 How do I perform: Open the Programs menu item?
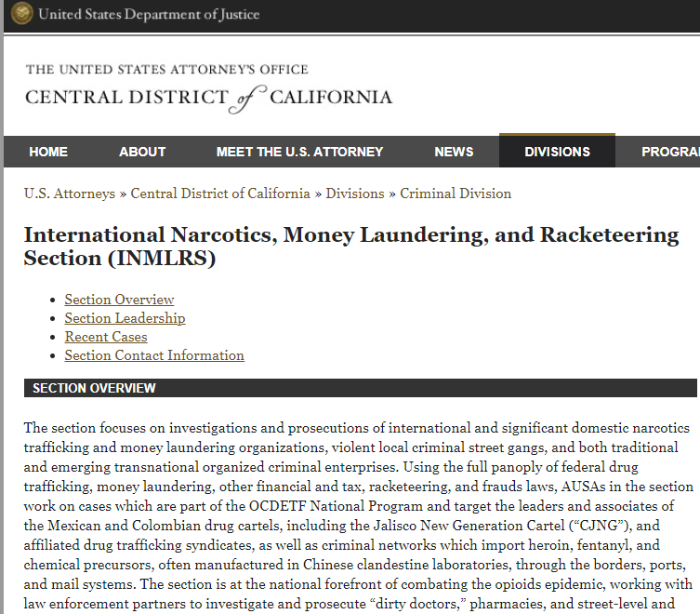(670, 152)
